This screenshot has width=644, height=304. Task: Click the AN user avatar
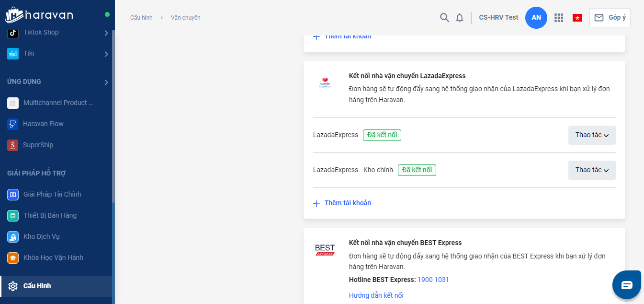click(x=536, y=18)
